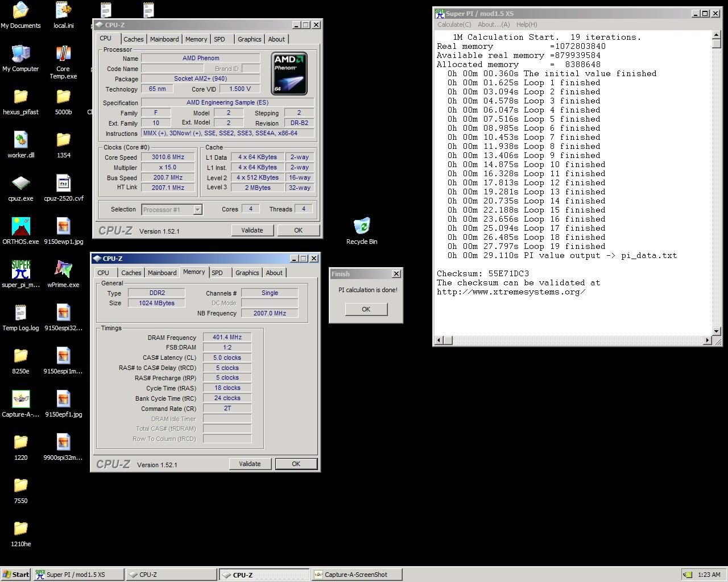
Task: Select SPD tab in bottom CPU-Z window
Action: tap(217, 273)
